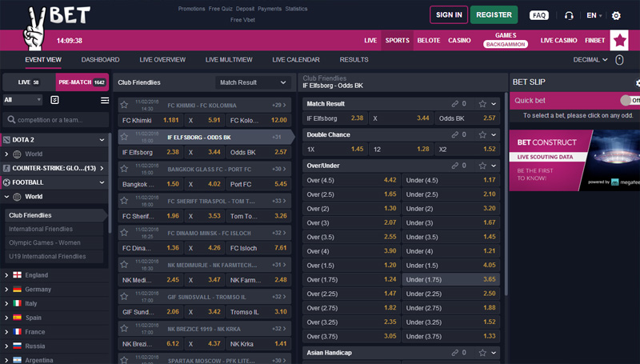Click the Bet Construct scouting banner

click(574, 160)
